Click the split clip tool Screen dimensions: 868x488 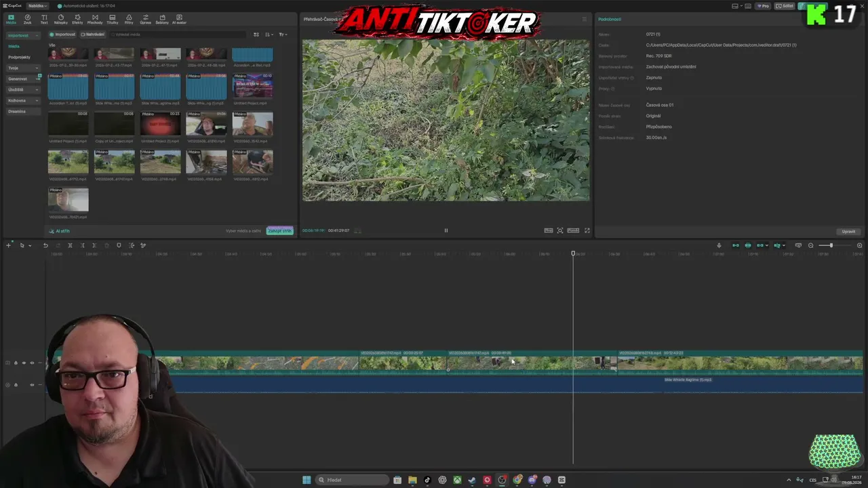coord(70,245)
